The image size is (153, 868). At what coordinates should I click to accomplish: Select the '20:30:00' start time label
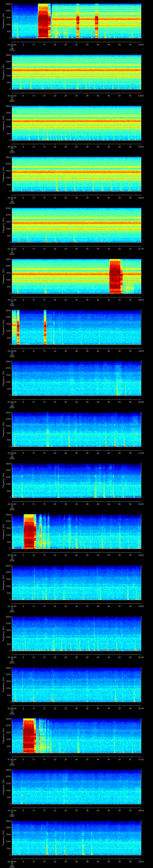(12, 453)
